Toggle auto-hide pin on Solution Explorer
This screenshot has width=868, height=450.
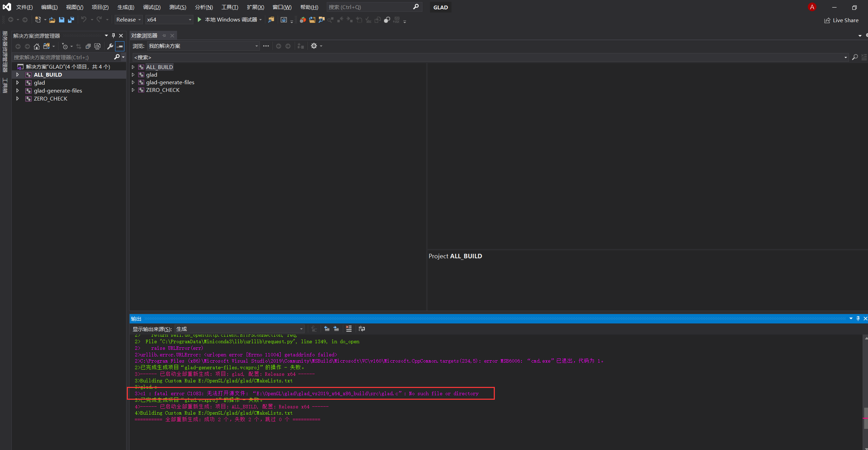(113, 35)
